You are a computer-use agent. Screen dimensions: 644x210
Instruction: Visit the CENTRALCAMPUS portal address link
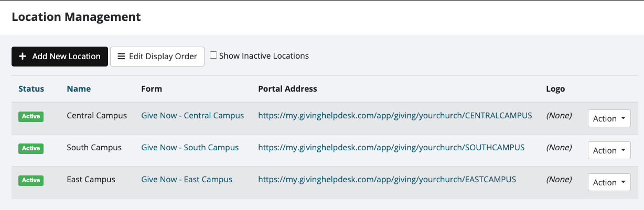coord(395,115)
